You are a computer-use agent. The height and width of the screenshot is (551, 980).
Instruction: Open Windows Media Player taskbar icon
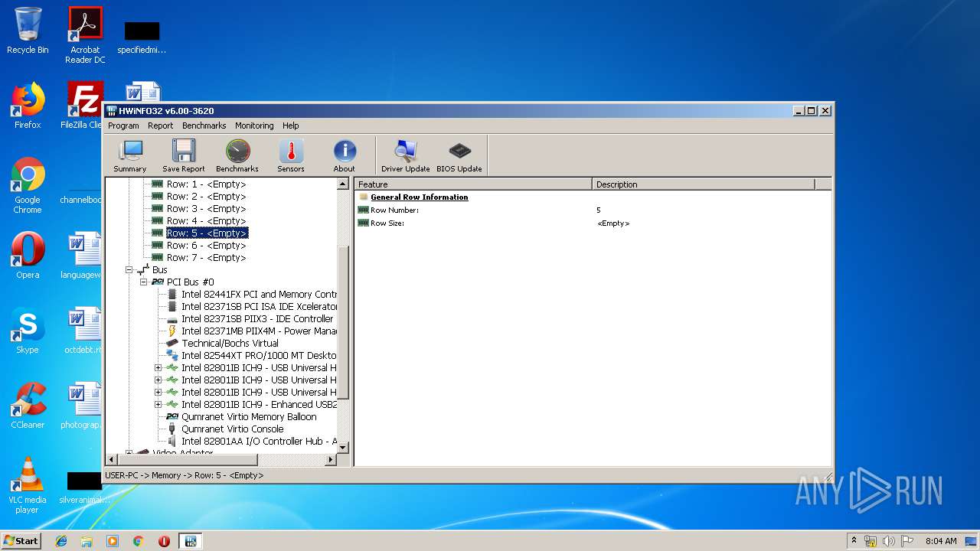click(x=113, y=541)
